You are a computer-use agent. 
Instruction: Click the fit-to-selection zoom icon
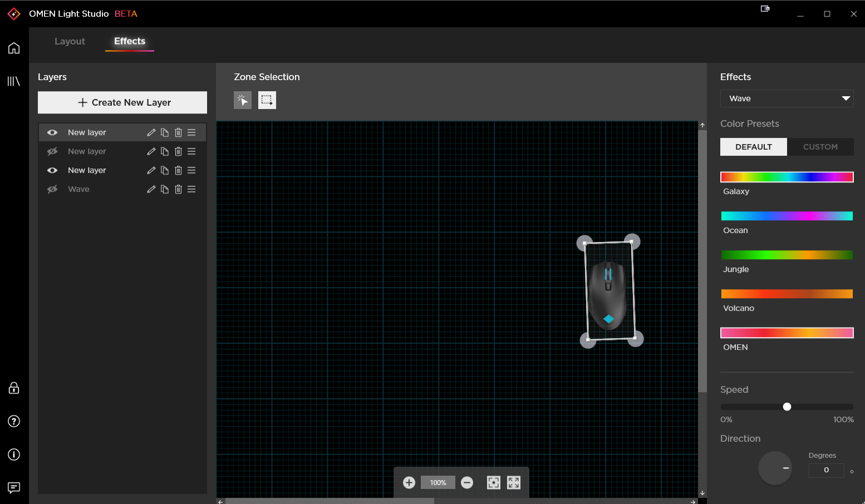[494, 482]
